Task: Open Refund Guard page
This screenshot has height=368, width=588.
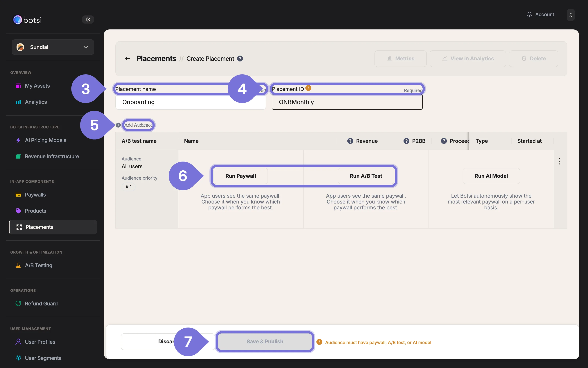Action: [x=41, y=303]
